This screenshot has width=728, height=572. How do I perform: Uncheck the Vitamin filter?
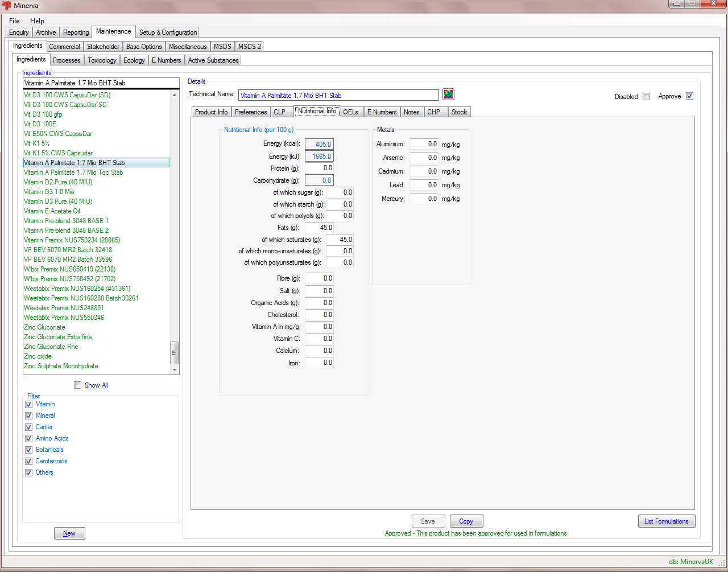(28, 404)
